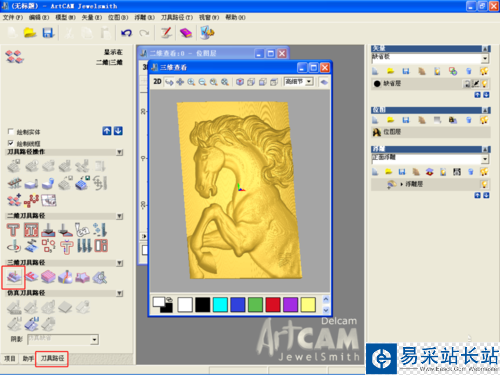
Task: Click the toolpath summary sheet icon
Action: point(49,200)
